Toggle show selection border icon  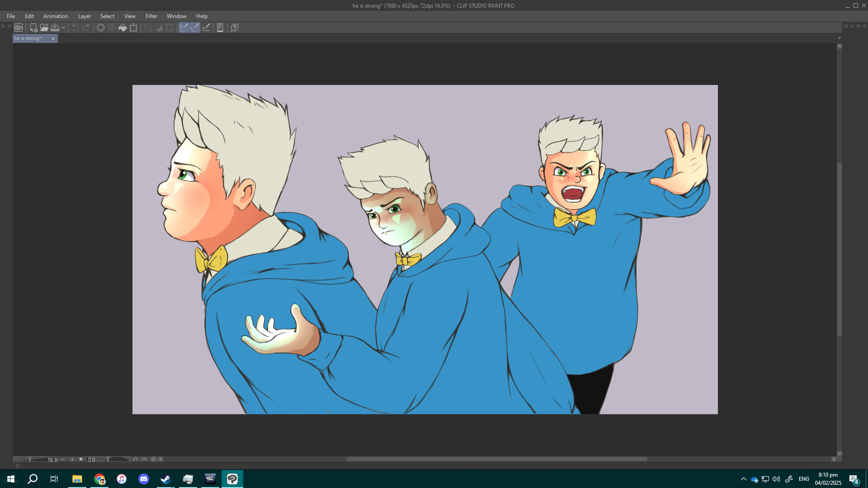click(x=170, y=28)
